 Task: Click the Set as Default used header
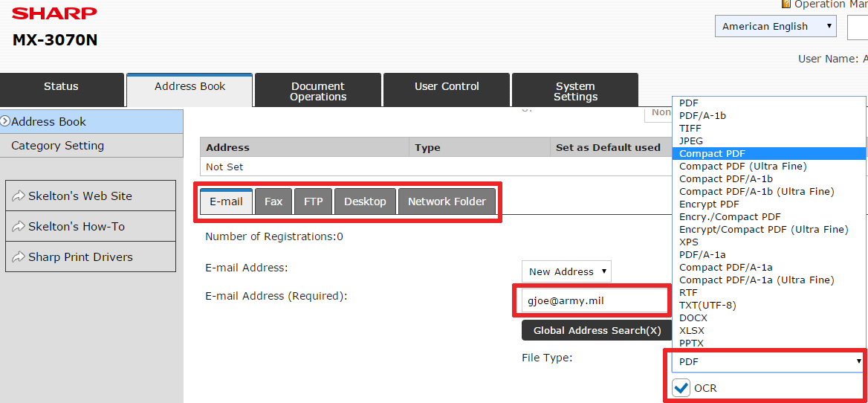pos(611,147)
